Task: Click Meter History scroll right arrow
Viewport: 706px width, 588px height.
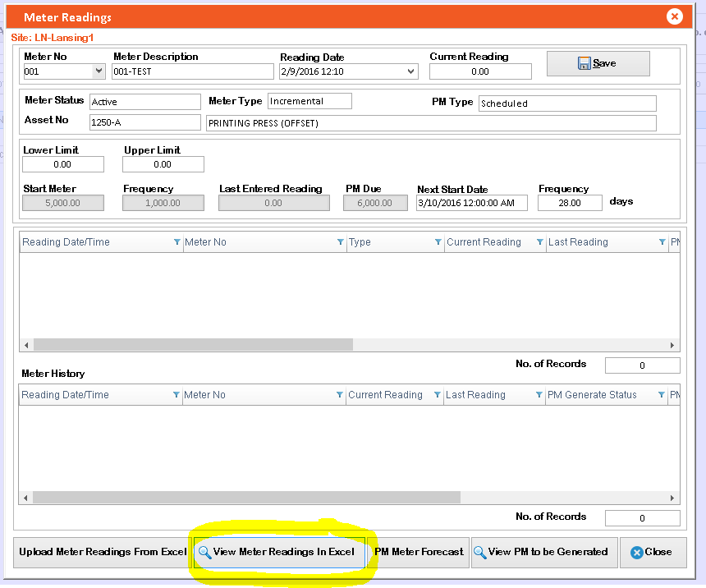Action: click(672, 498)
